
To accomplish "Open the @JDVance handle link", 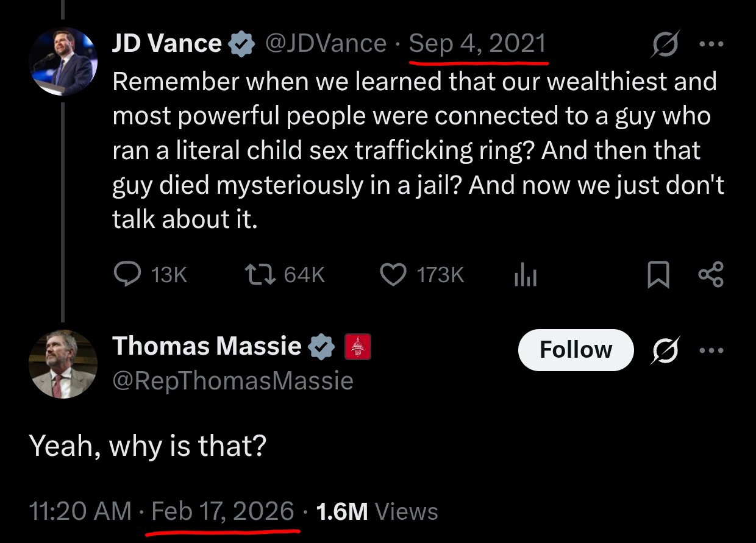I will click(326, 43).
